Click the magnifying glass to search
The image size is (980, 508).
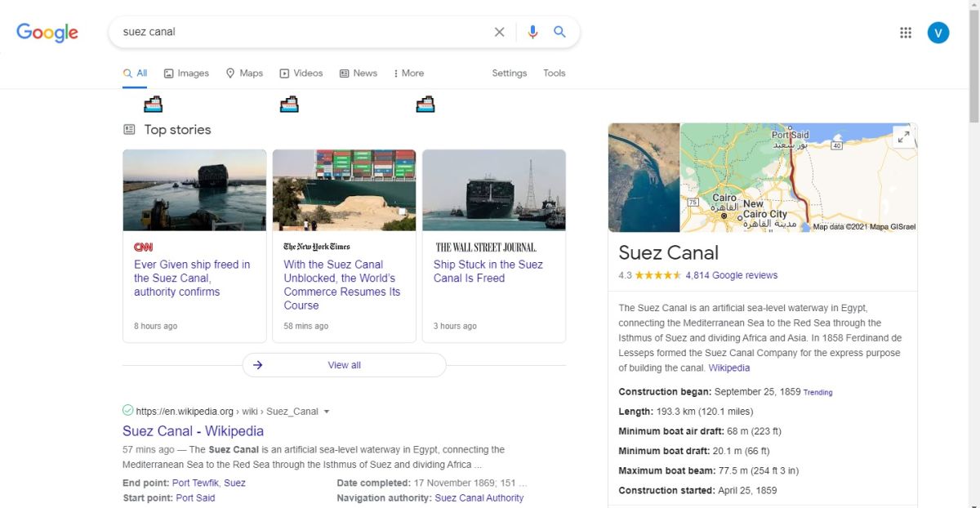pos(559,32)
